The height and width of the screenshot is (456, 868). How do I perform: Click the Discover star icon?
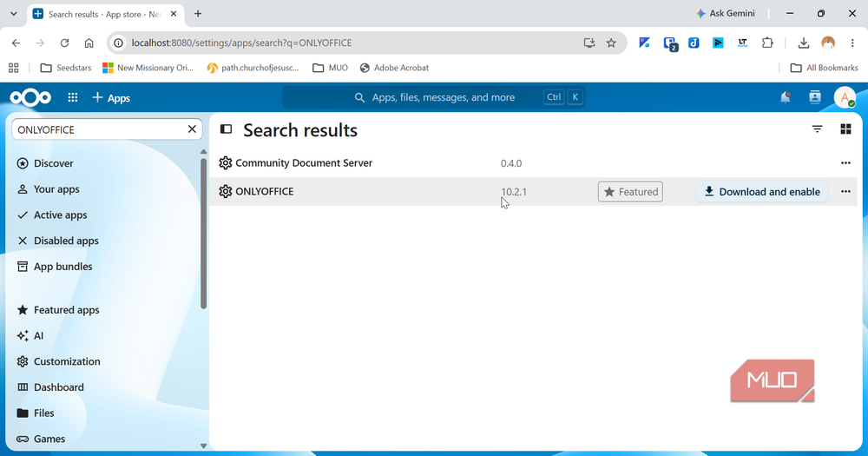pos(23,163)
